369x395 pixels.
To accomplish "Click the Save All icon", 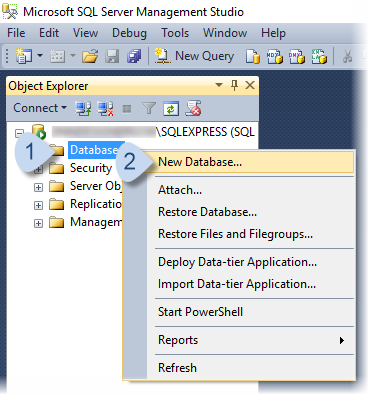I will (x=134, y=56).
